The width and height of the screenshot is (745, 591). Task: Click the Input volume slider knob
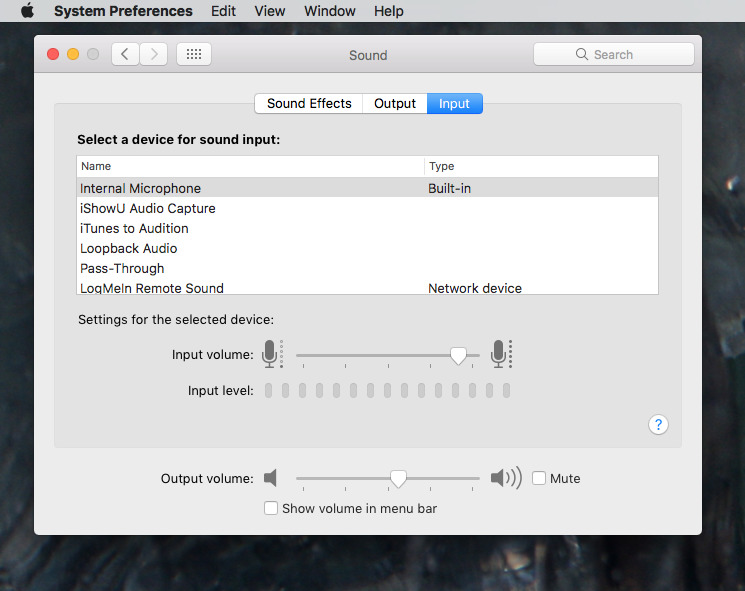(458, 356)
